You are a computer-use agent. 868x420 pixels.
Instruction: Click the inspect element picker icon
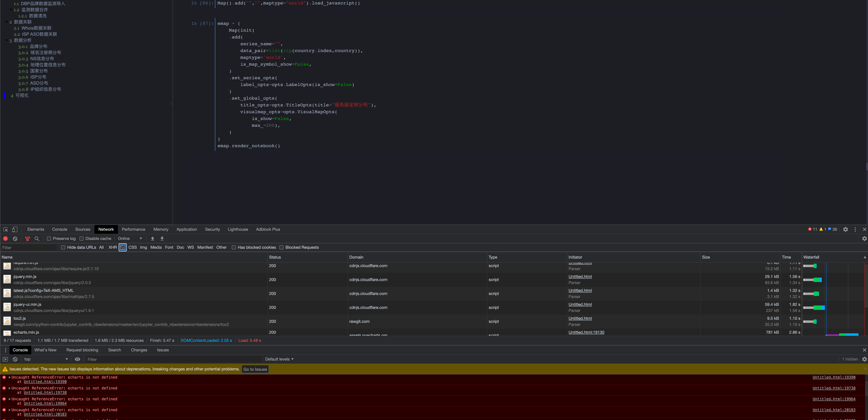5,229
